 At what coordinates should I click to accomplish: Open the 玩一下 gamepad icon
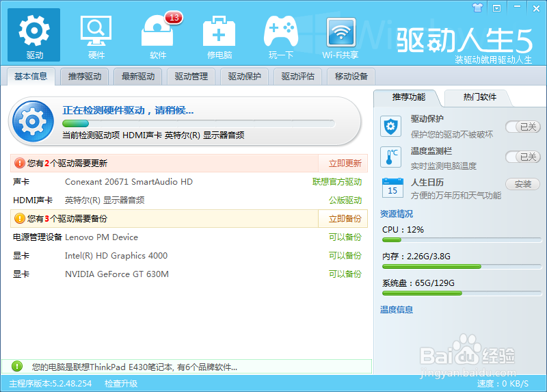point(281,37)
